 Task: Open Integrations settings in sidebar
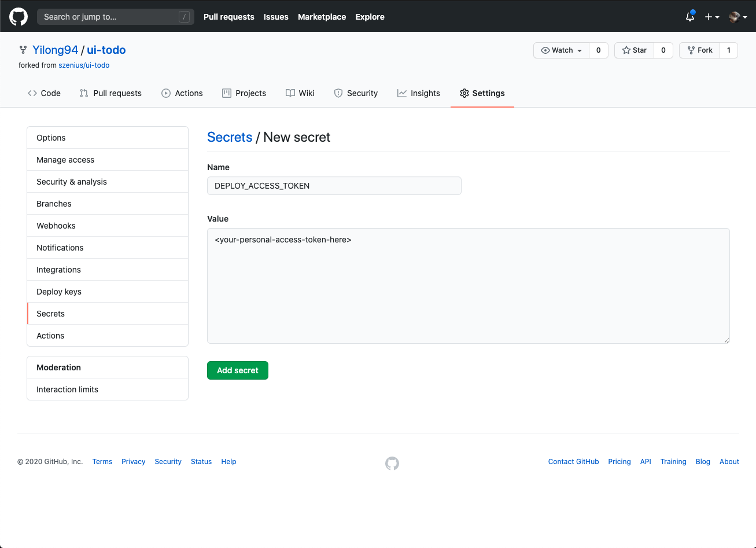coord(108,270)
